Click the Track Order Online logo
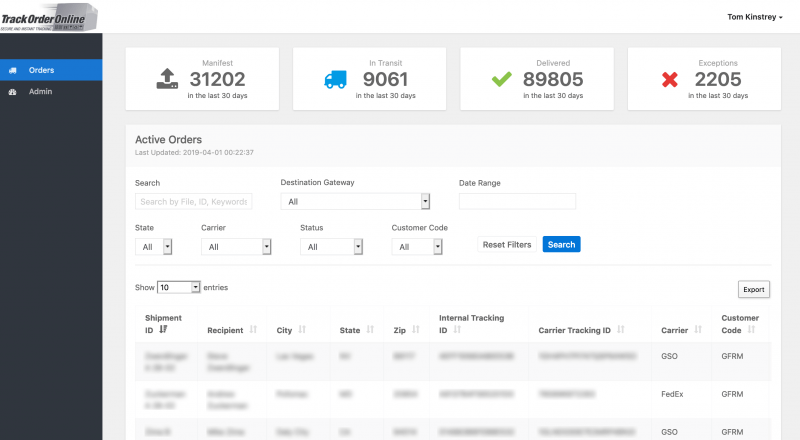This screenshot has width=800, height=440. [x=50, y=17]
